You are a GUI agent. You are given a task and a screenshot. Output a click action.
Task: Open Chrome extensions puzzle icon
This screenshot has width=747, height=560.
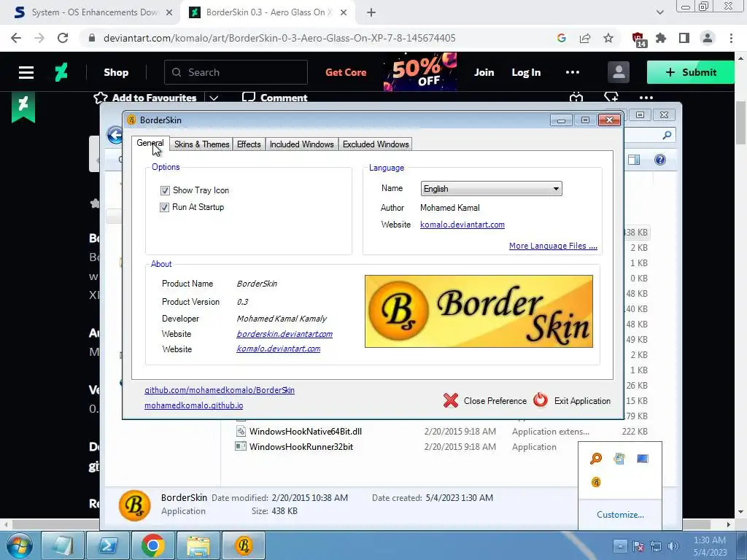coord(661,38)
